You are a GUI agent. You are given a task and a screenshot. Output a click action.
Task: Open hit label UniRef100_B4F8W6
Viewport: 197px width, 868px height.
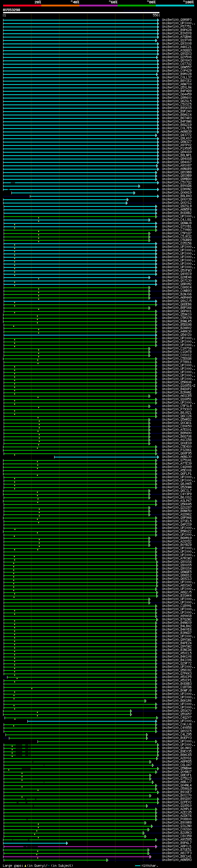tap(177, 121)
